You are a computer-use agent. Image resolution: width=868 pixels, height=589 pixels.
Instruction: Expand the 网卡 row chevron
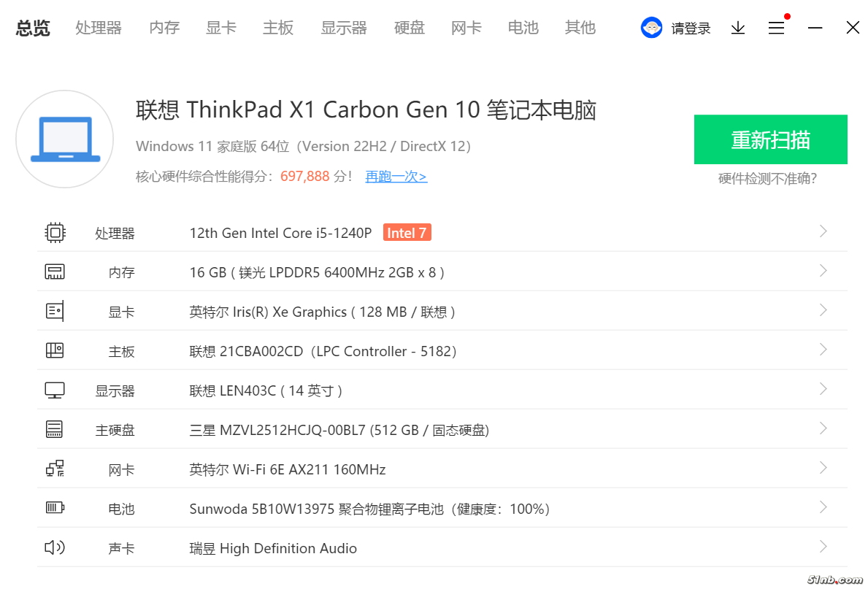point(823,468)
